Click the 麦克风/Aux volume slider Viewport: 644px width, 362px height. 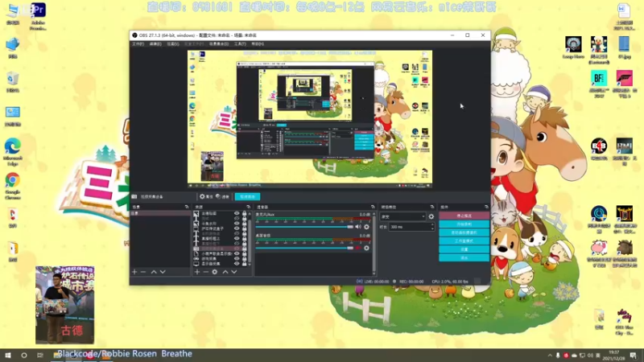[x=304, y=227]
